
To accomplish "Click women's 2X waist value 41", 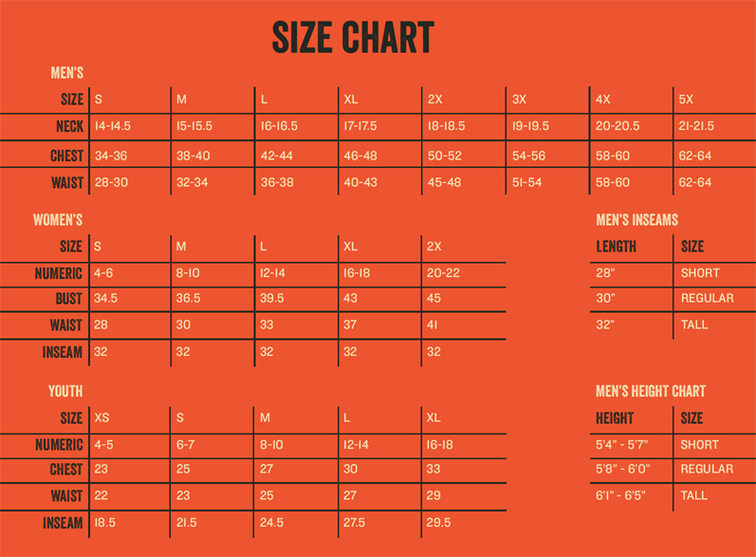I will click(x=432, y=325).
